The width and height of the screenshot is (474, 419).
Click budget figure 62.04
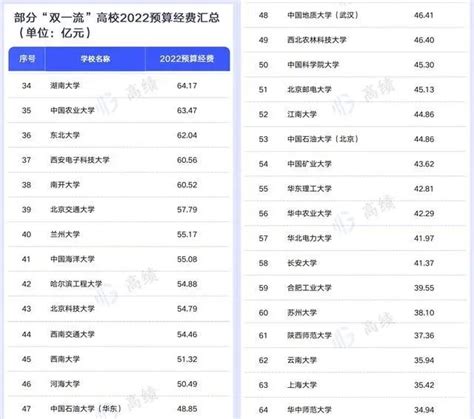coord(187,135)
